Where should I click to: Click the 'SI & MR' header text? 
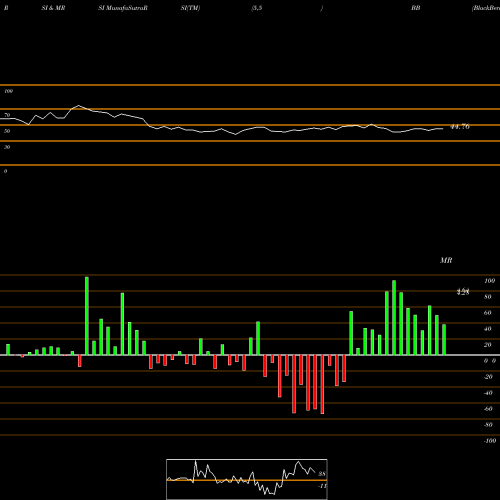click(53, 8)
